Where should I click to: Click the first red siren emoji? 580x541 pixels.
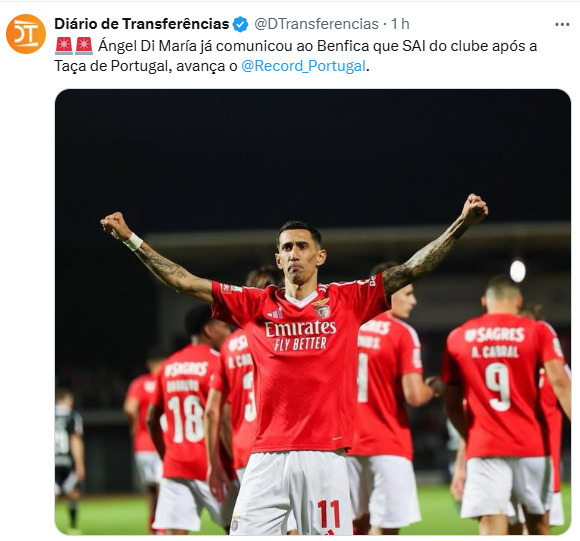[x=64, y=46]
